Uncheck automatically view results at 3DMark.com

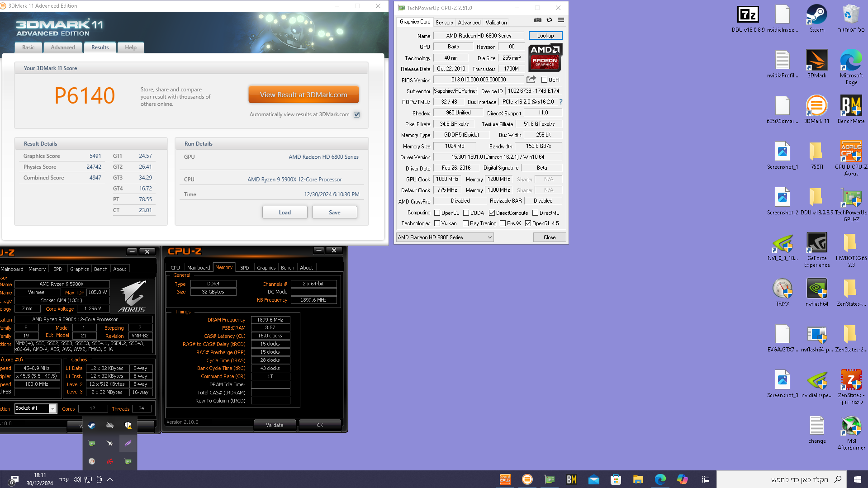(x=357, y=114)
